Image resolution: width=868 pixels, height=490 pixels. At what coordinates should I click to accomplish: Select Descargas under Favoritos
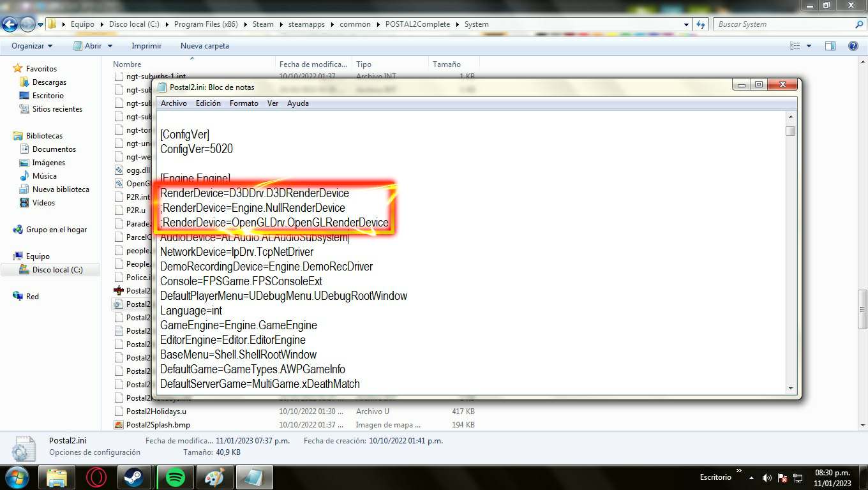49,82
